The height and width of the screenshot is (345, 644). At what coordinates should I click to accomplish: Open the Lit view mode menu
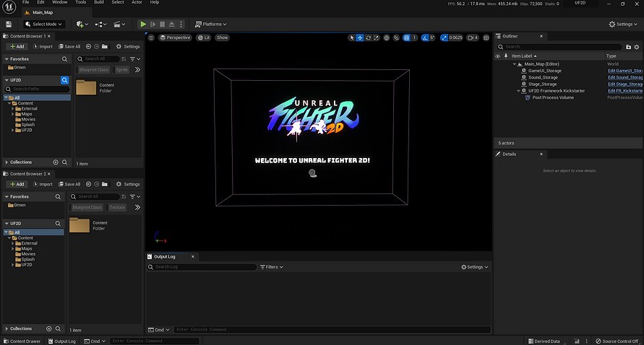pyautogui.click(x=204, y=38)
